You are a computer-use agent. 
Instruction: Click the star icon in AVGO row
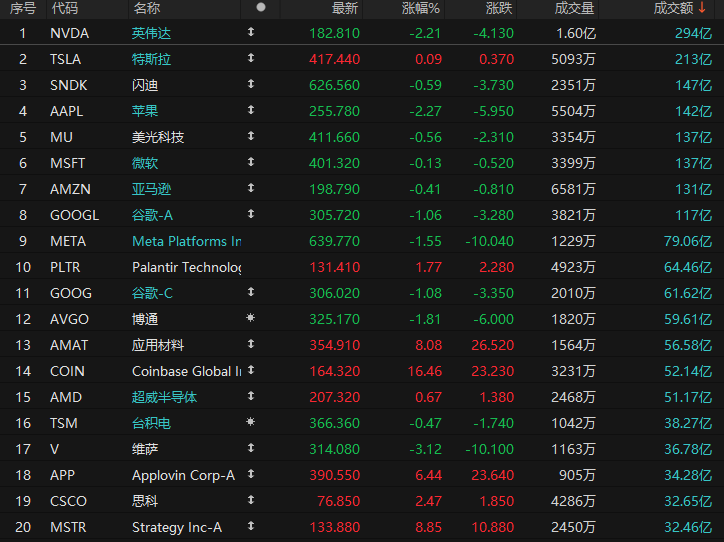251,318
